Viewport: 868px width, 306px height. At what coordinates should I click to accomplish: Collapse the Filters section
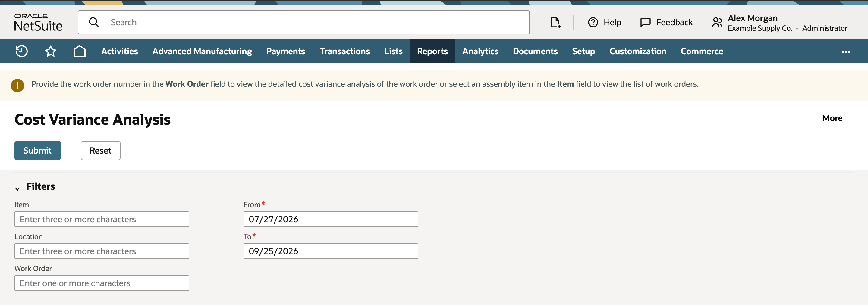coord(17,189)
